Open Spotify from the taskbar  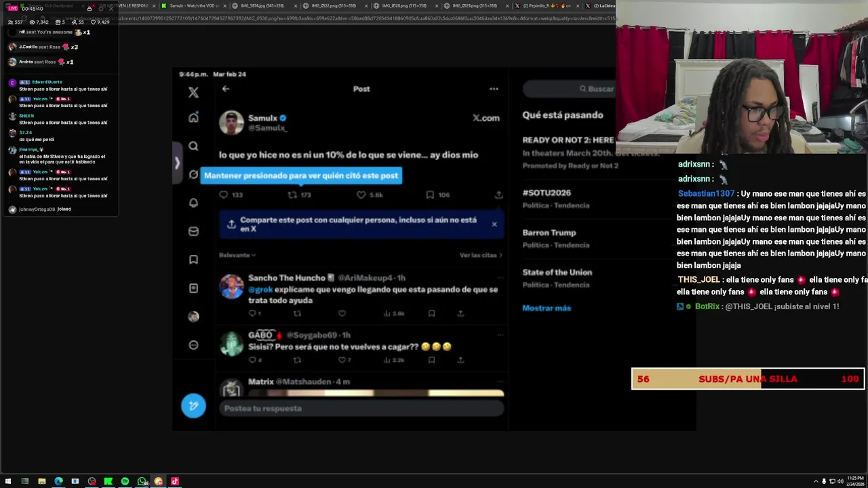[x=125, y=481]
